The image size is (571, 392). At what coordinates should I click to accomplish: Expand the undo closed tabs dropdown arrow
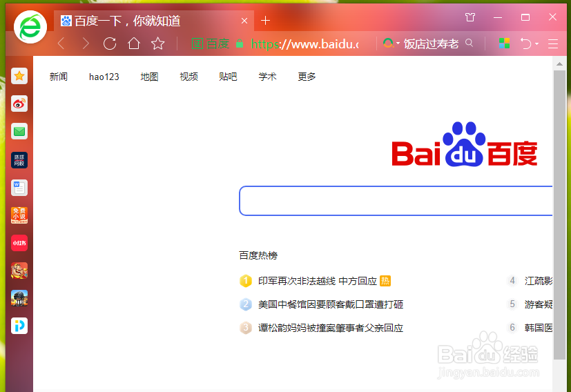coord(536,44)
